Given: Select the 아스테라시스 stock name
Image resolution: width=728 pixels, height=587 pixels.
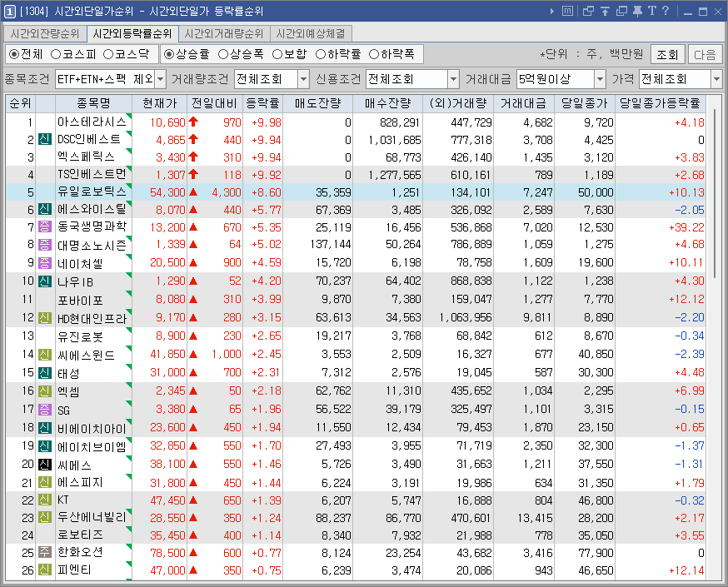Looking at the screenshot, I should pyautogui.click(x=92, y=122).
